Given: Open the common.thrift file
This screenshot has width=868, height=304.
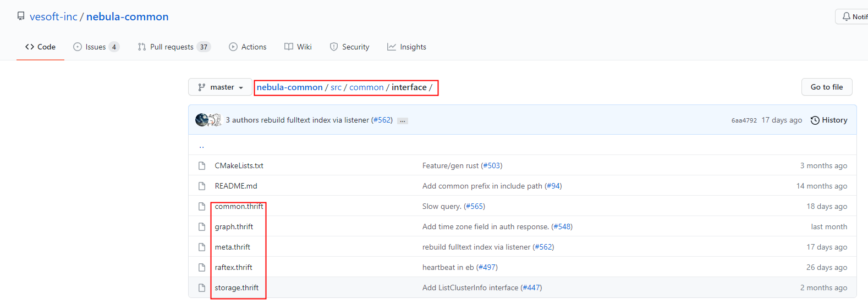Looking at the screenshot, I should click(239, 206).
